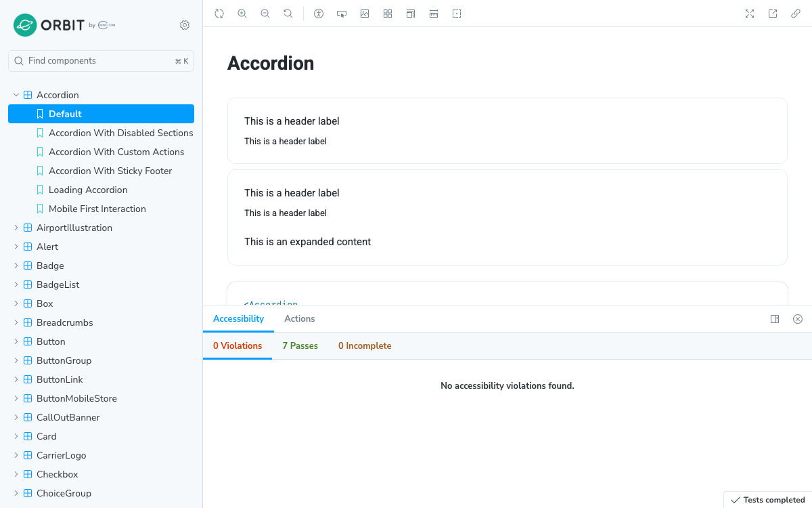This screenshot has width=812, height=508.
Task: Expand the AirportIllustration component
Action: coord(101,228)
